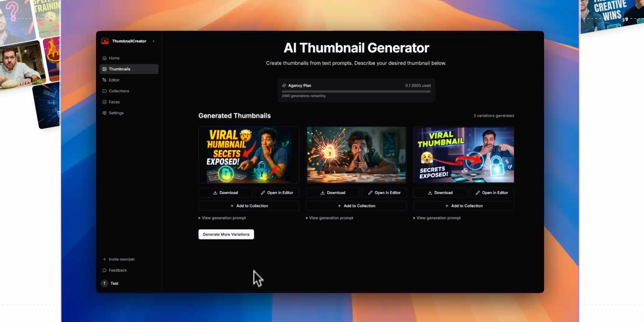Click the Invite member plus icon

[105, 259]
